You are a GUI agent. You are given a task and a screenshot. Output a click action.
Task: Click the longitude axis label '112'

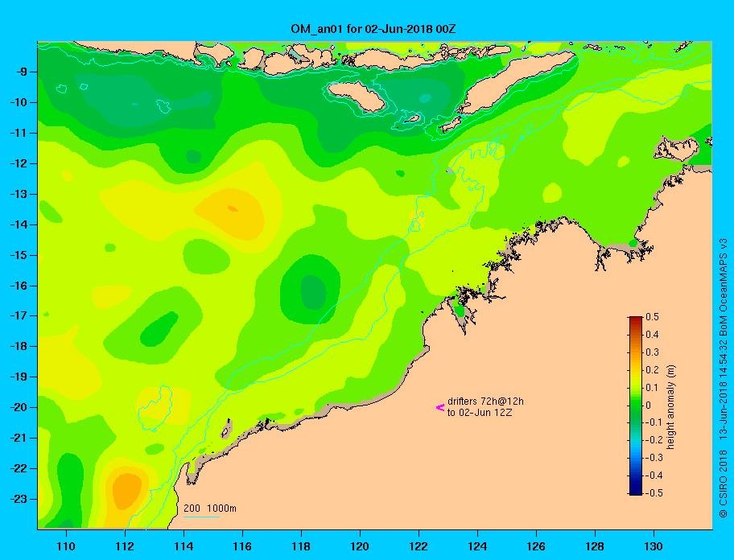pos(125,546)
